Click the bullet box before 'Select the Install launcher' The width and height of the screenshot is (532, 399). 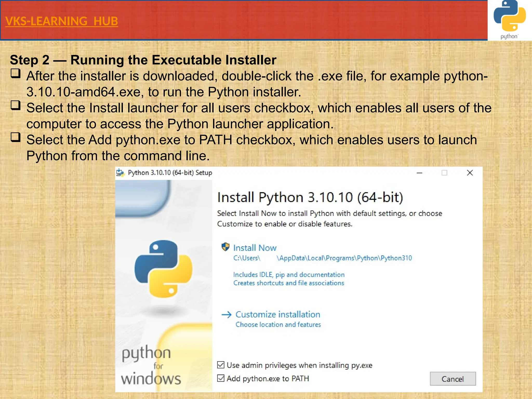[16, 105]
